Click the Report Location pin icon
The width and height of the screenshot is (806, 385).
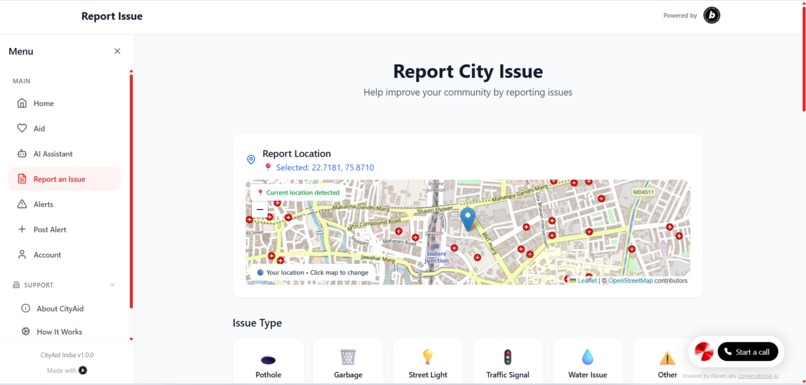tap(251, 160)
